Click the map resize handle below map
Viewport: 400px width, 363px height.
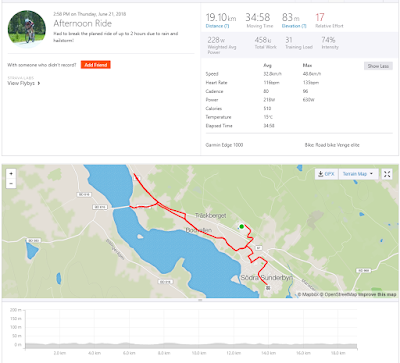click(200, 300)
